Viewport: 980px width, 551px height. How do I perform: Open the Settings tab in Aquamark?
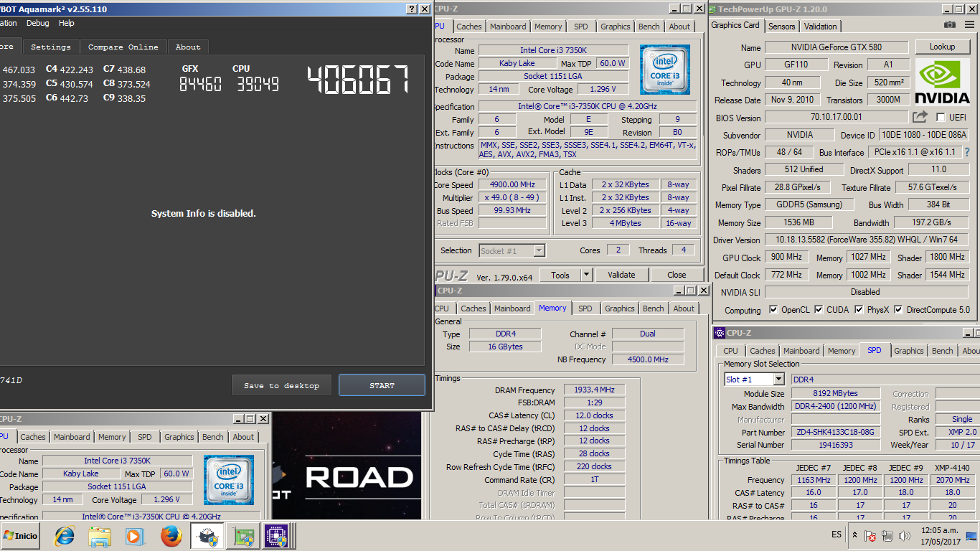point(51,47)
